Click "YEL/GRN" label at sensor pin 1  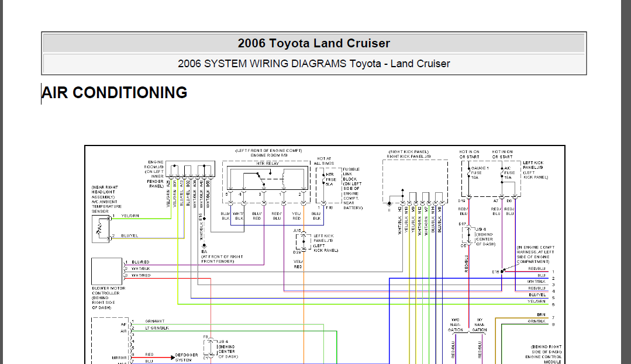[x=130, y=216]
